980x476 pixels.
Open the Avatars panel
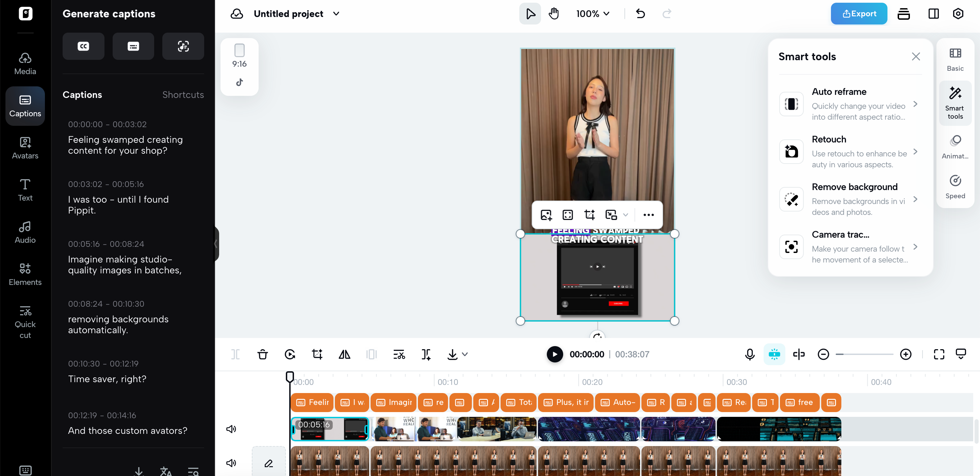coord(25,148)
